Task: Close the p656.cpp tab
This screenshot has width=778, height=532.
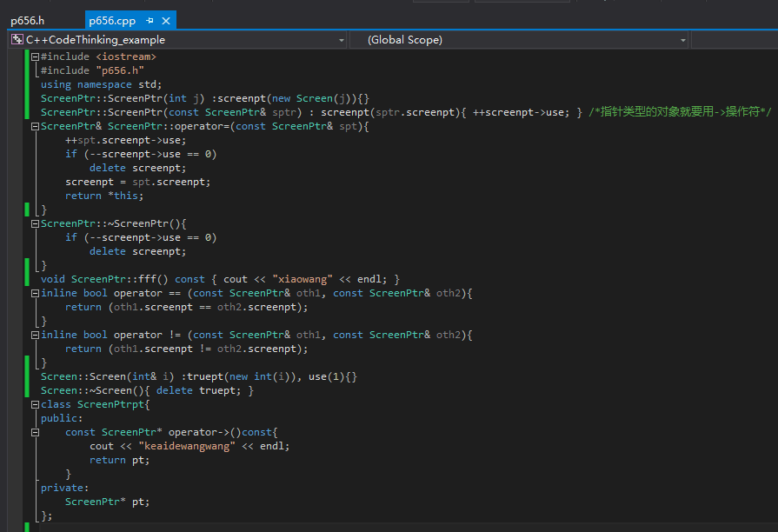Action: tap(165, 20)
